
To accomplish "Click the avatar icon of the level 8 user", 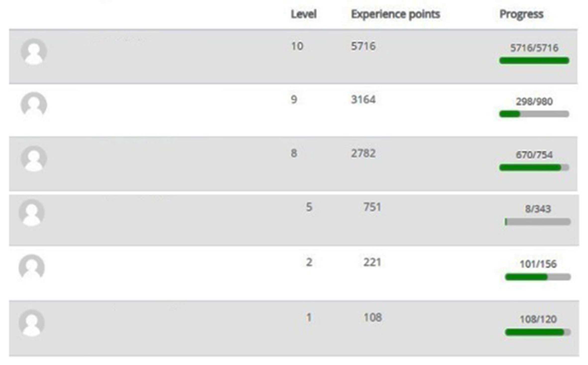I will (34, 159).
